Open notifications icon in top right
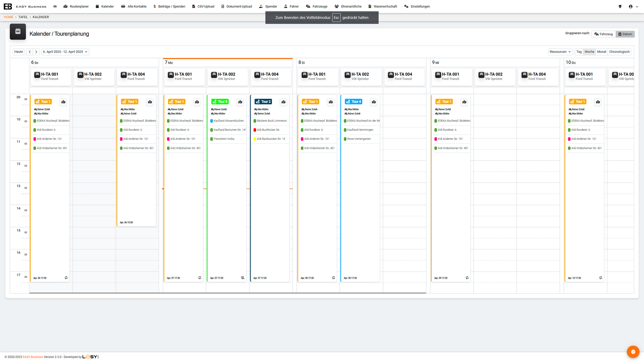 (x=620, y=6)
